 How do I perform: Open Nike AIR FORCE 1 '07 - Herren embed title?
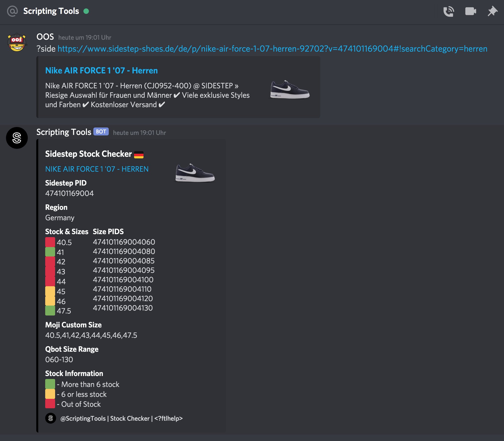101,71
